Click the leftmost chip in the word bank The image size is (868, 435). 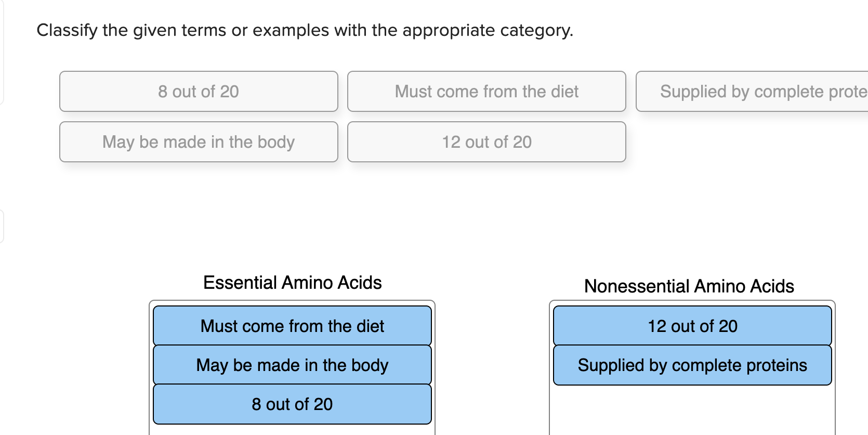pos(199,92)
